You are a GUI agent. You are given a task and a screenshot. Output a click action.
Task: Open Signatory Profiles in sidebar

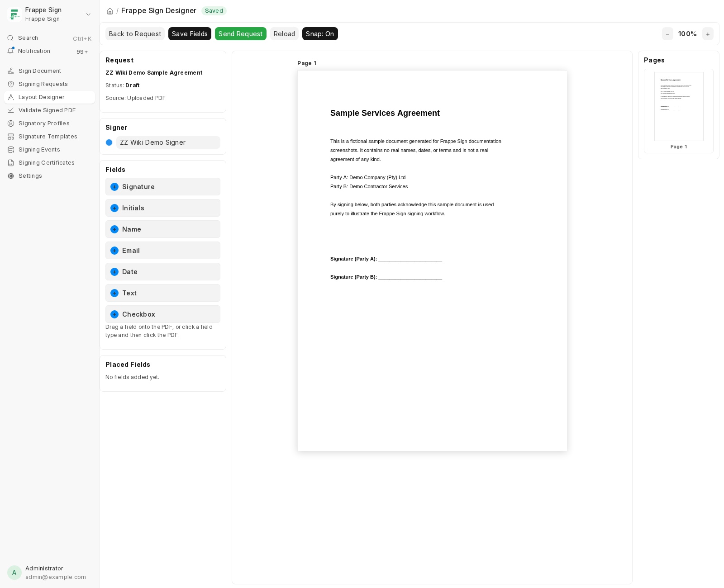49,123
